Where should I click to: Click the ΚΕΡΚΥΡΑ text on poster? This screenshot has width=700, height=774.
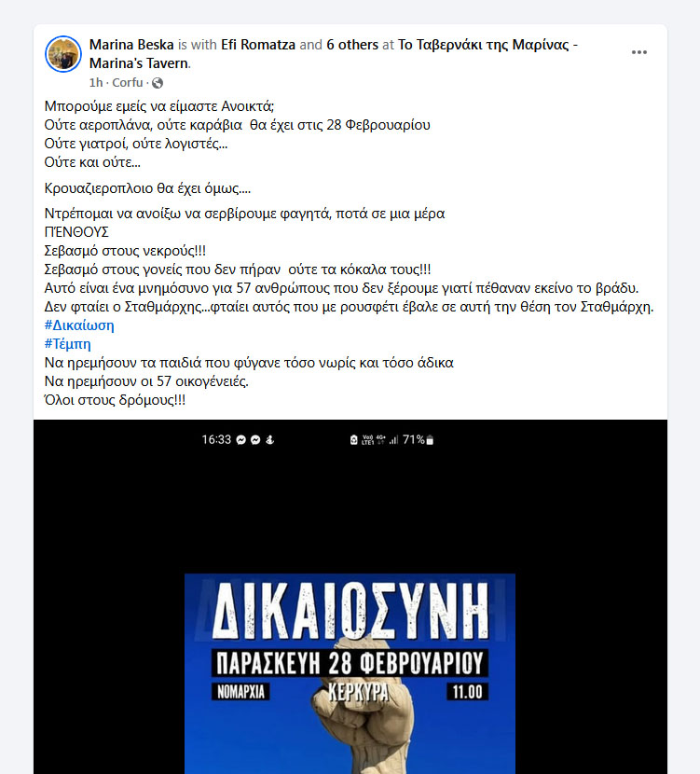359,692
